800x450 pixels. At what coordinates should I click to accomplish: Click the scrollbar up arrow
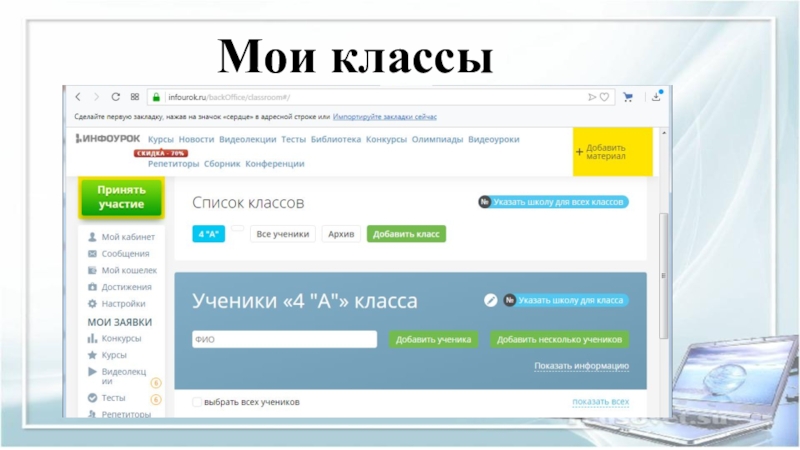pos(664,133)
